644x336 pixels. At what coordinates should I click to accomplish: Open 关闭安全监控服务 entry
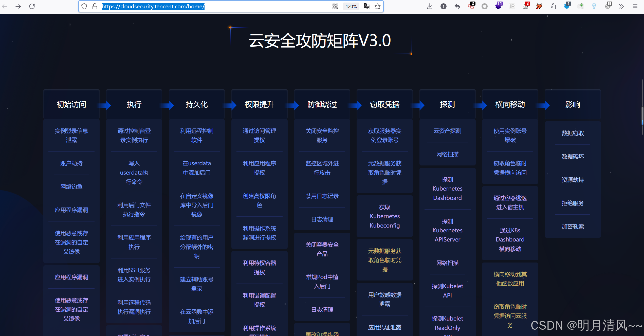[x=322, y=136]
